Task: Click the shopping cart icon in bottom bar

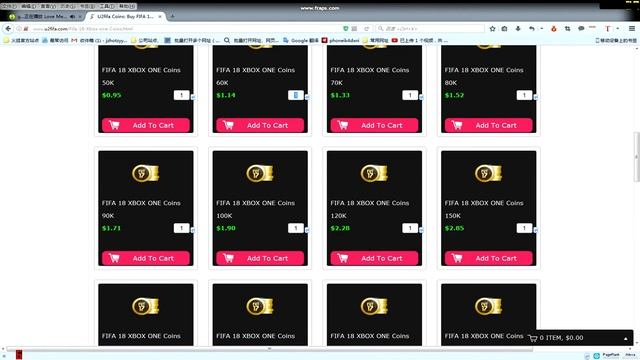Action: (x=533, y=338)
